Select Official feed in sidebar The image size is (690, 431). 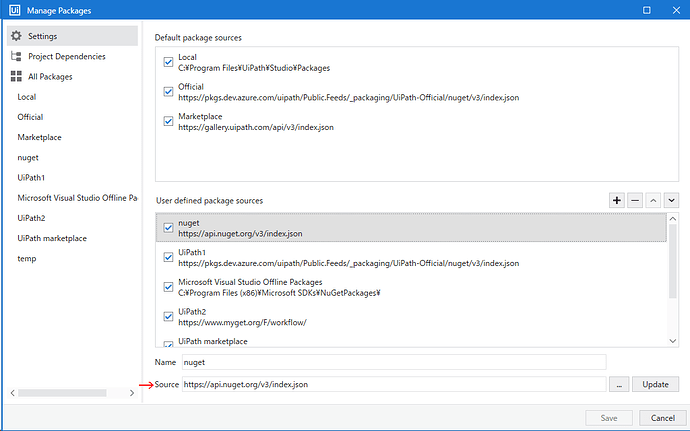tap(30, 117)
